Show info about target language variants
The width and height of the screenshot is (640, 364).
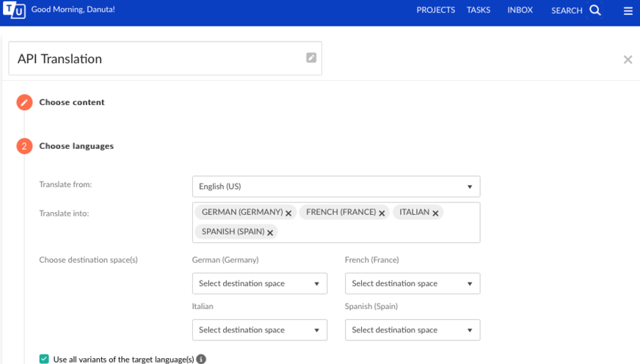201,359
